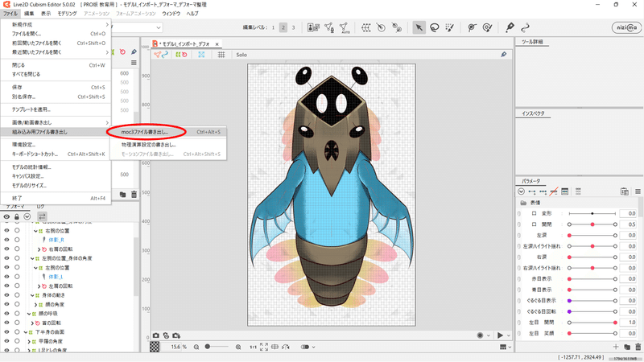The height and width of the screenshot is (362, 644).
Task: Open the ウィンドウ menu
Action: pos(171,14)
